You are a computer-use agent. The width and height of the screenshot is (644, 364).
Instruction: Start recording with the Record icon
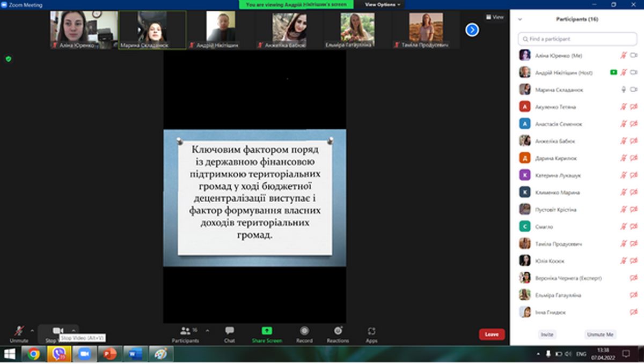point(304,331)
